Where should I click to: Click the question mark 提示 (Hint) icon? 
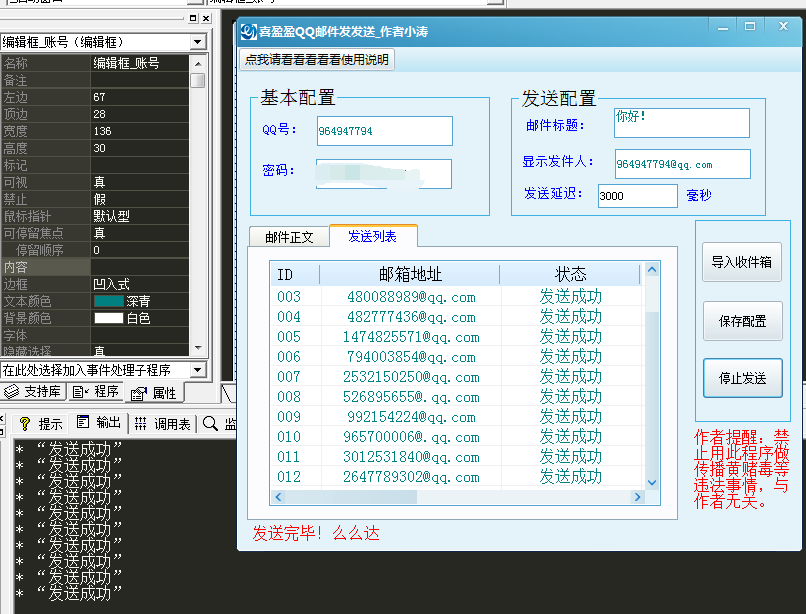tap(24, 422)
